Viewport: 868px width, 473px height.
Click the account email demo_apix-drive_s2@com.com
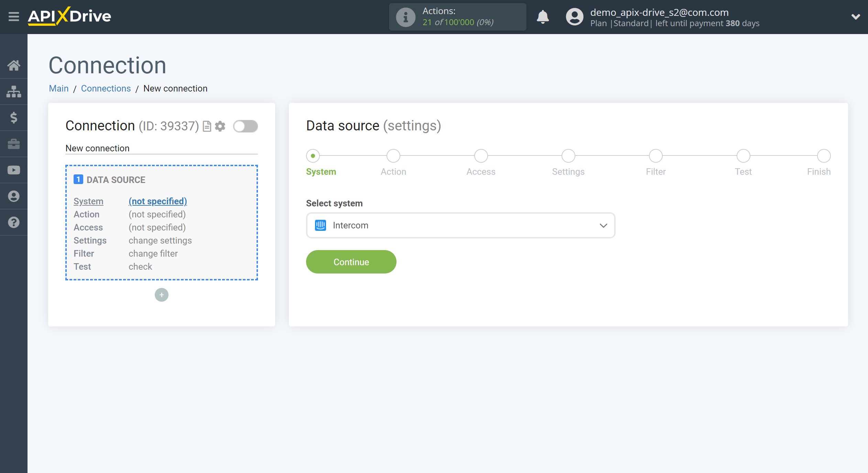pos(659,12)
